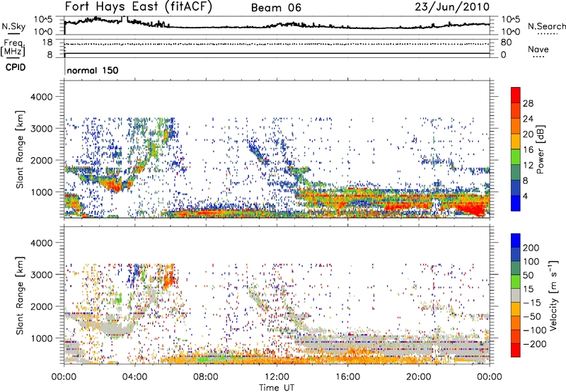Click the 'Slant Range [km]' label of the power panel
This screenshot has width=566, height=392.
coord(20,149)
